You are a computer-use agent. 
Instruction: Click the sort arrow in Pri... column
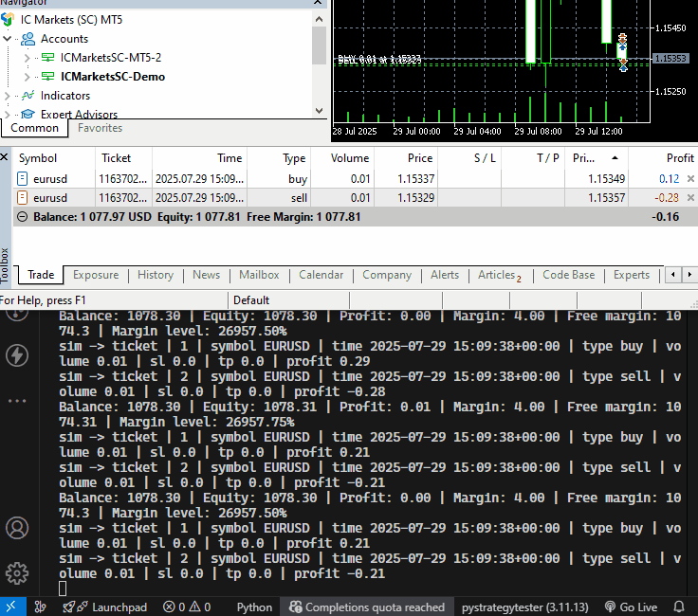(x=615, y=158)
